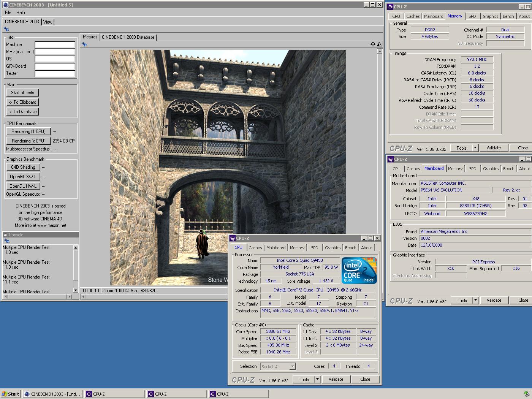Open About tab in CPU-Z Memory window
This screenshot has width=532, height=399.
pyautogui.click(x=524, y=16)
